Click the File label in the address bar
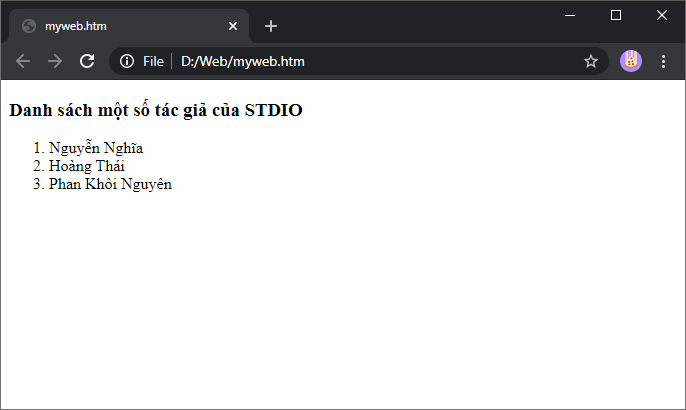This screenshot has width=686, height=410. tap(153, 61)
